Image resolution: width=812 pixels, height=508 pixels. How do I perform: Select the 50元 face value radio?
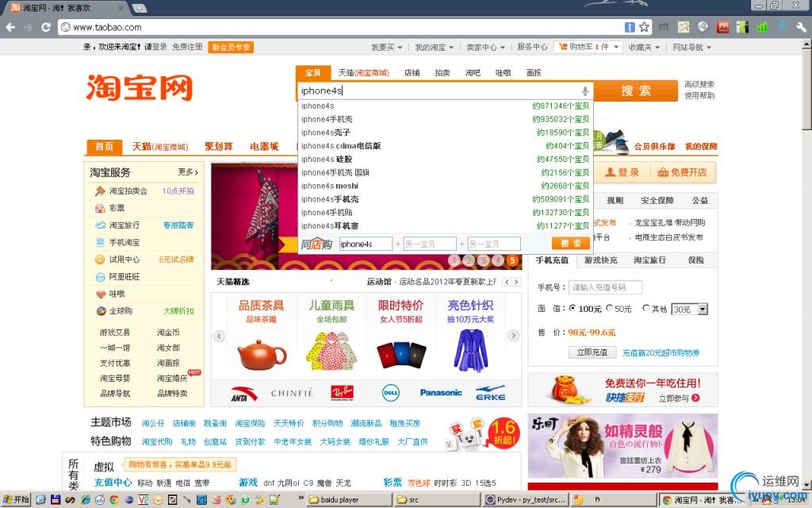(609, 308)
